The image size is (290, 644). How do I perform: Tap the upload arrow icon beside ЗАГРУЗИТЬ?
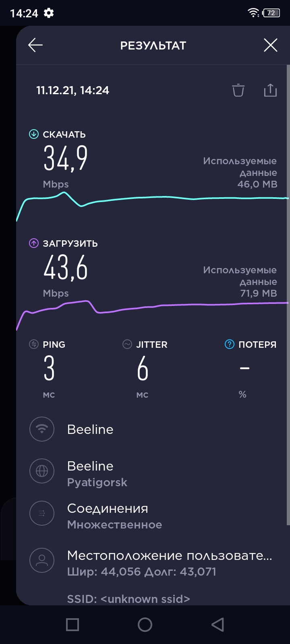tap(34, 244)
